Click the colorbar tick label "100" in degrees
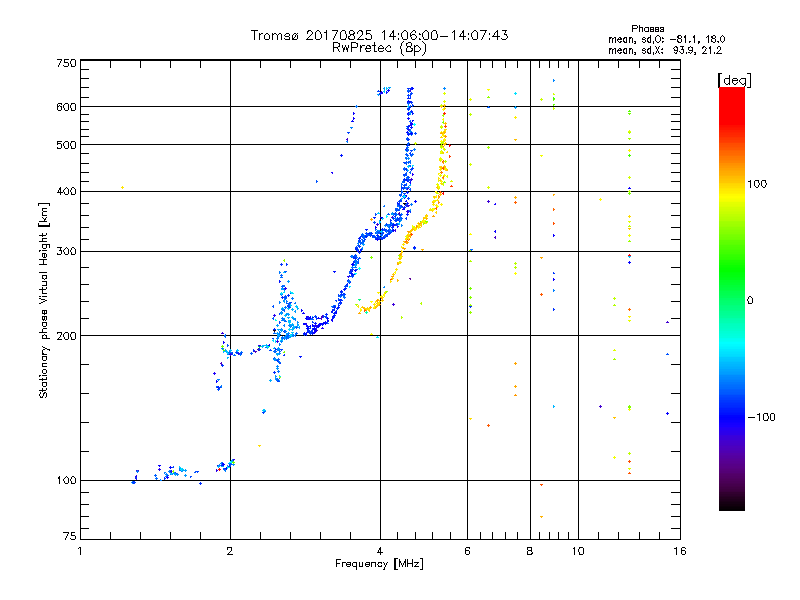 pos(757,184)
